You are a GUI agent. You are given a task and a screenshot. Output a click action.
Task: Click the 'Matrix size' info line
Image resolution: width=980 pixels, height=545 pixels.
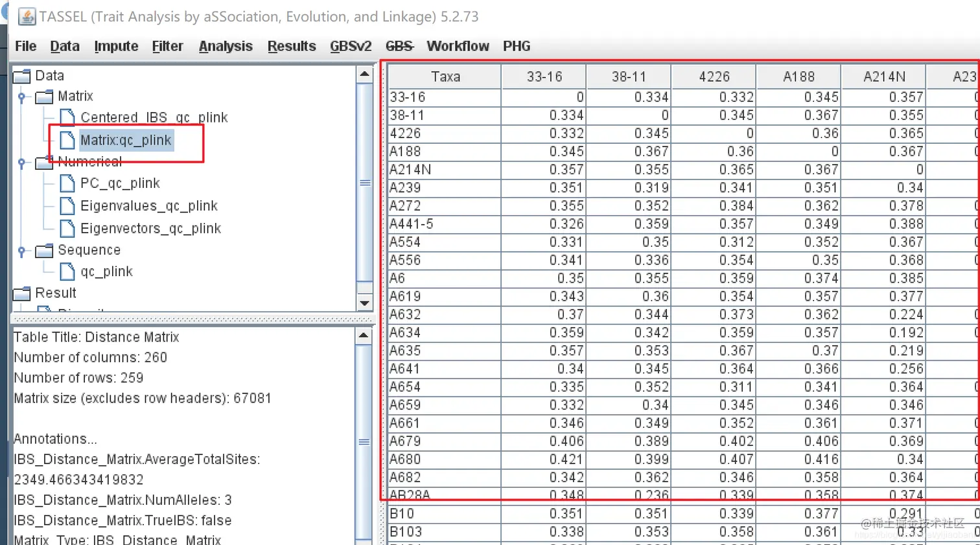[143, 399]
